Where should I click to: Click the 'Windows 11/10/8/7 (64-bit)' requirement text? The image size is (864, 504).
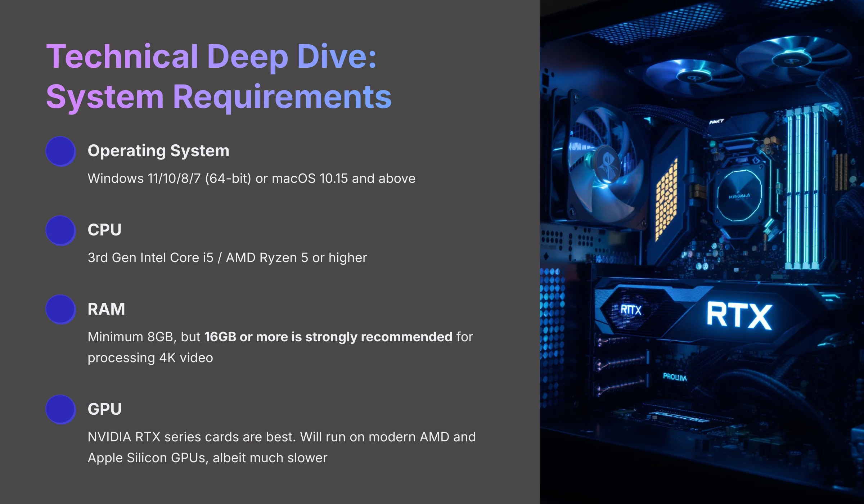coord(169,179)
